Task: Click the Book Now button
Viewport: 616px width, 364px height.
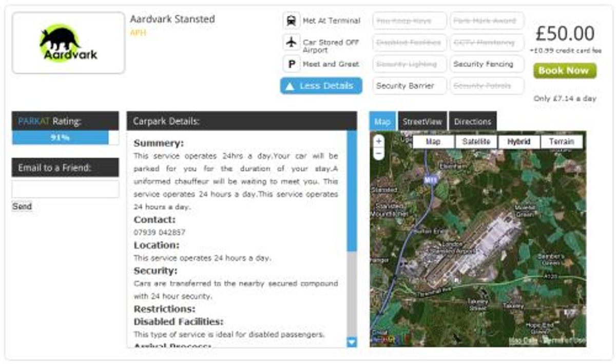Action: click(564, 71)
